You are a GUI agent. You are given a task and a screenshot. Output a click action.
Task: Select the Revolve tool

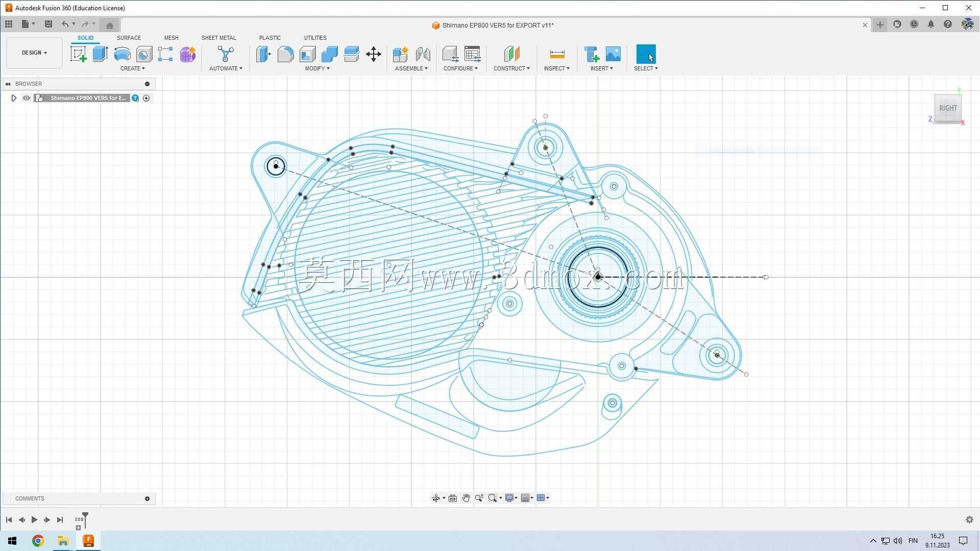pos(122,54)
